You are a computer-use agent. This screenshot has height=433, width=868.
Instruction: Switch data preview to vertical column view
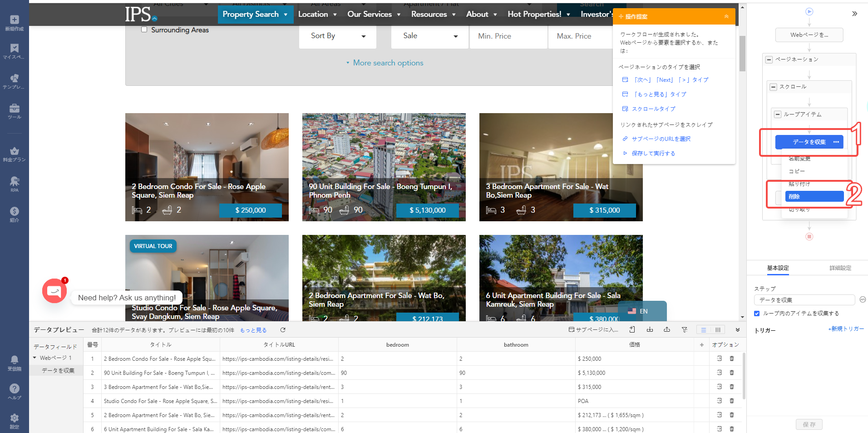tap(718, 330)
